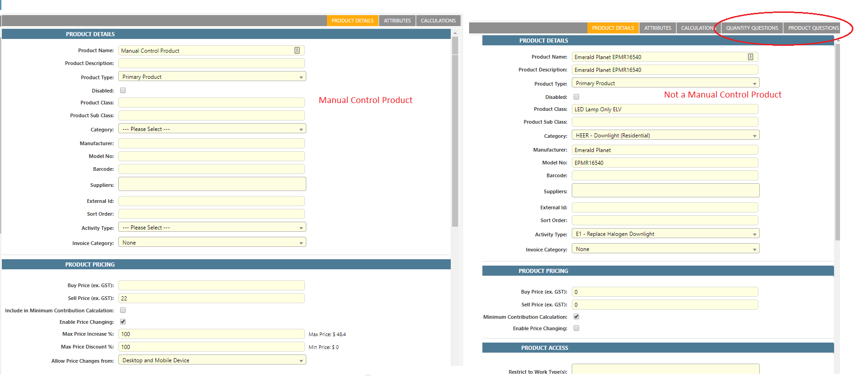The width and height of the screenshot is (868, 376).
Task: Click the Sell Price field containing 22
Action: [x=211, y=298]
